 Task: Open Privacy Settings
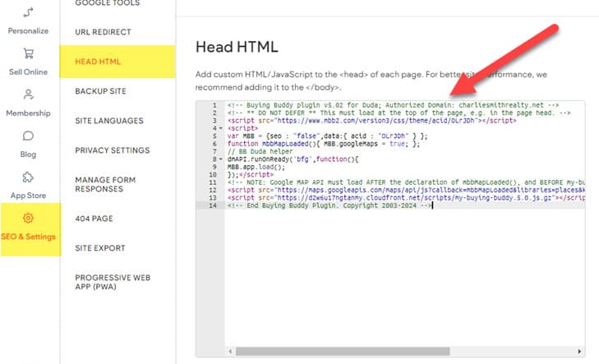pyautogui.click(x=113, y=150)
